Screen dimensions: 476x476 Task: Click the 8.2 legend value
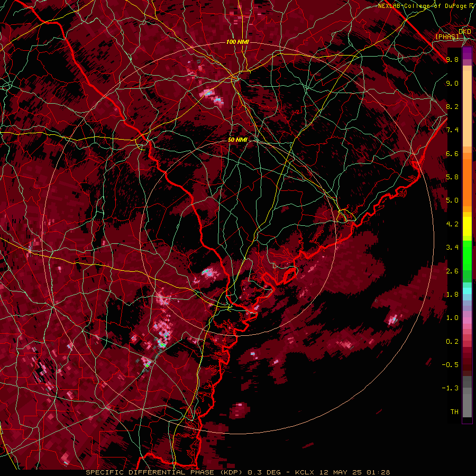click(452, 106)
